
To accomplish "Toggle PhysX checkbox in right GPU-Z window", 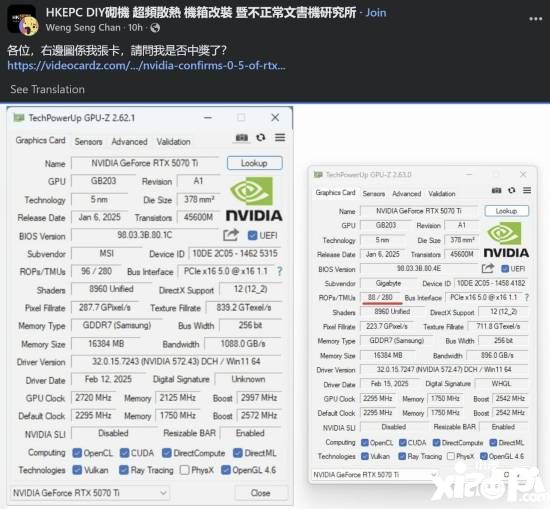I will (451, 456).
